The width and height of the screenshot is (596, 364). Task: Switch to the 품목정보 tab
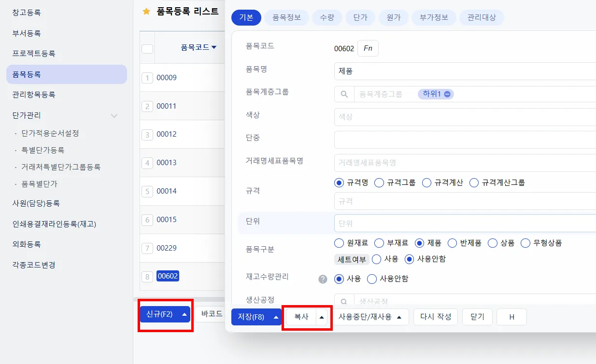click(286, 18)
